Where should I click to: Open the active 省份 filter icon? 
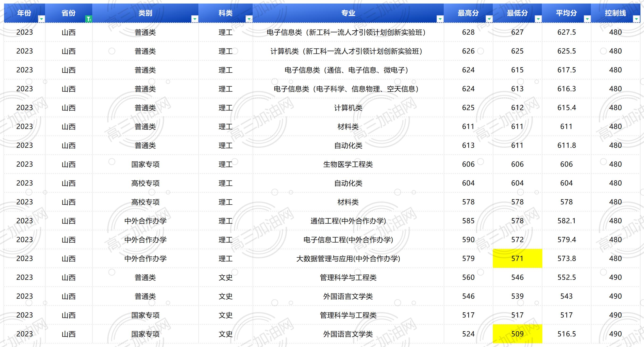pos(88,19)
